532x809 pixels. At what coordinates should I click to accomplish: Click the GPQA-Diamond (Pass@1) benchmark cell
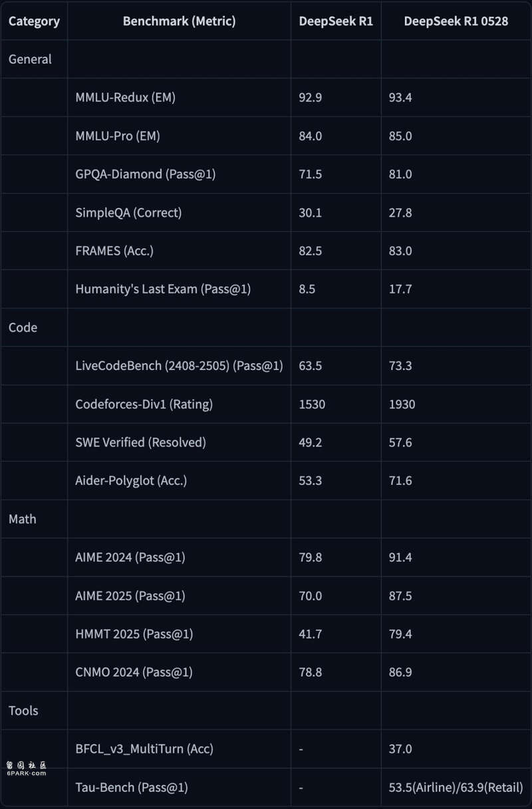(x=145, y=174)
